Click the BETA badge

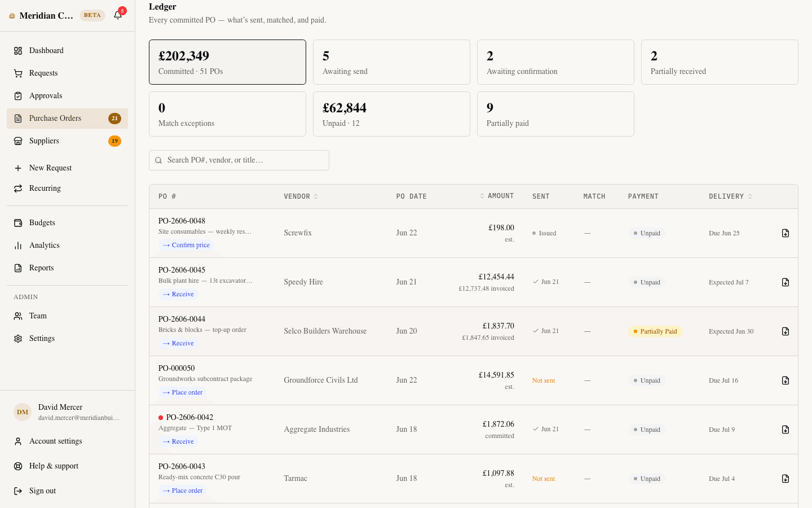(x=92, y=15)
